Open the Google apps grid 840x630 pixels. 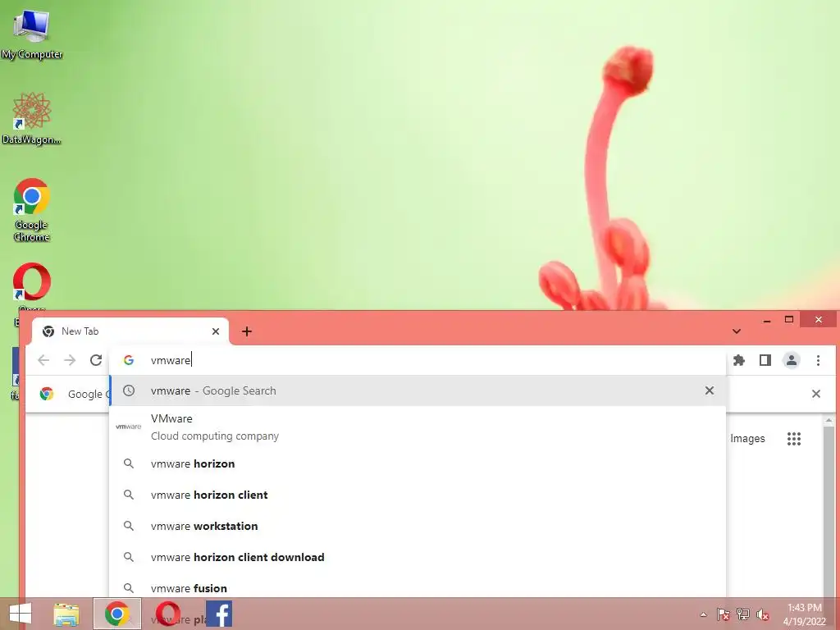(794, 439)
